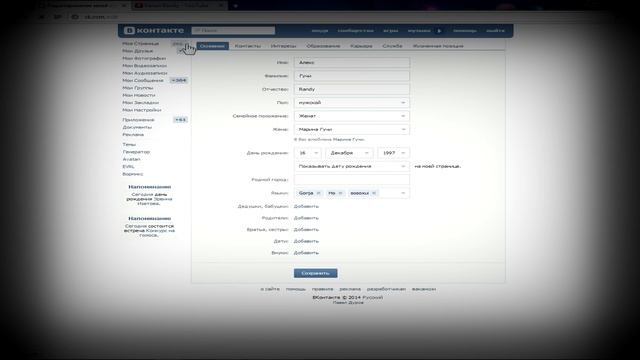Open сообщества in the header menu
Image resolution: width=640 pixels, height=360 pixels.
(x=356, y=31)
